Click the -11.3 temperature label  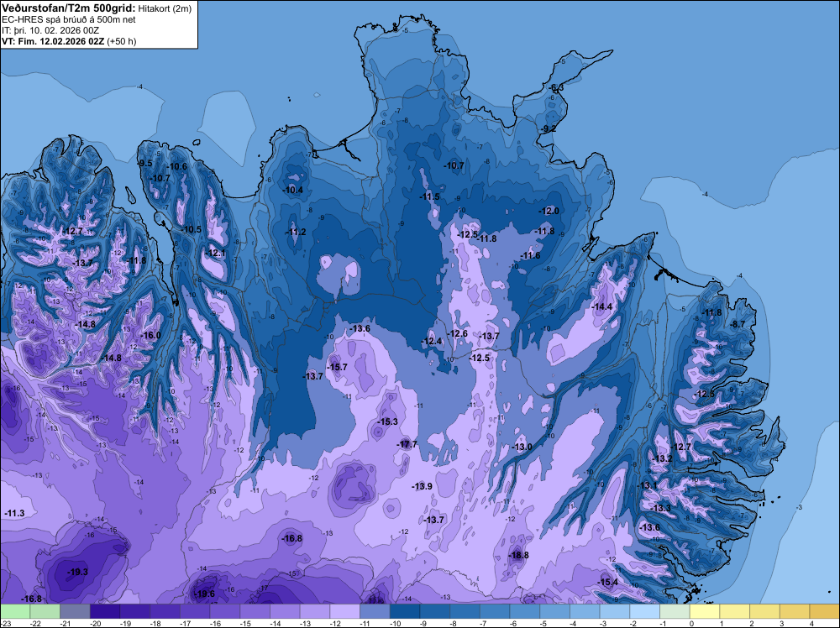14,514
